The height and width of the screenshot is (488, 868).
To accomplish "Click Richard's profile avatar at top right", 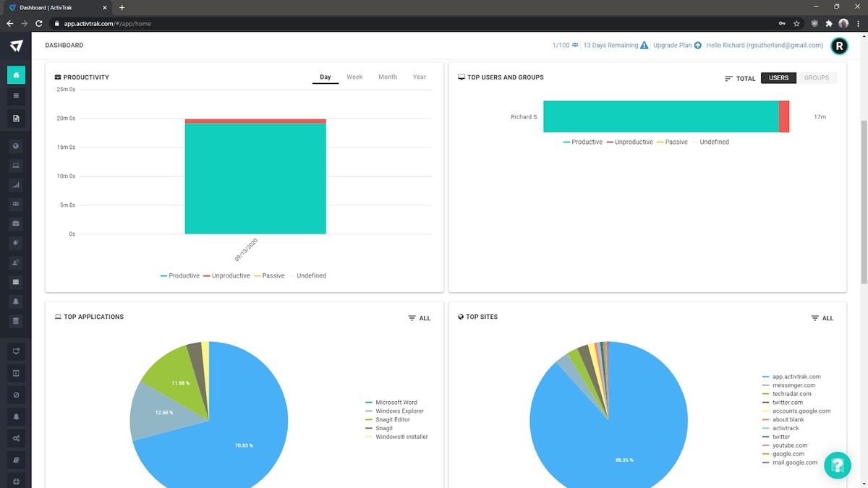I will coord(838,46).
